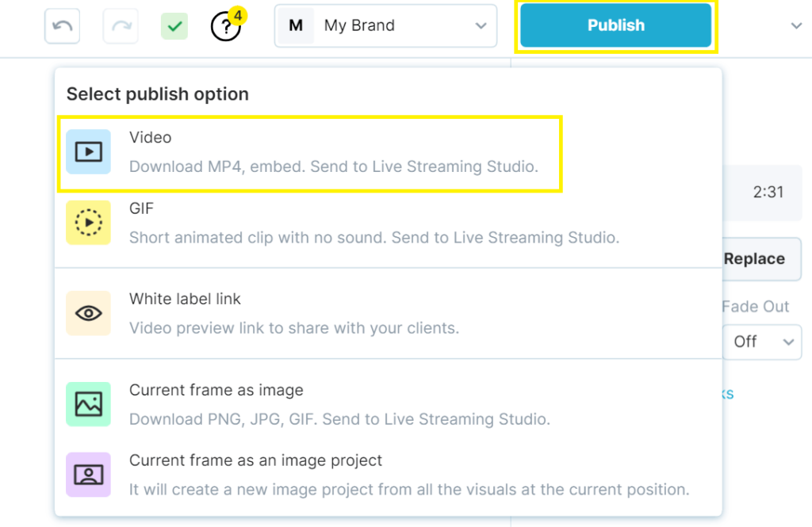Click the GIF publish option icon
The image size is (812, 527).
(87, 223)
